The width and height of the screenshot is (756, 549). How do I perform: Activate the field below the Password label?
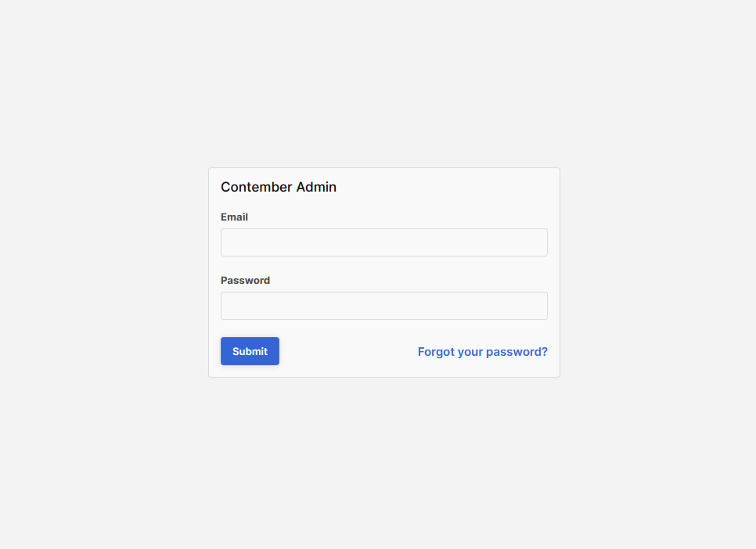[x=383, y=306]
